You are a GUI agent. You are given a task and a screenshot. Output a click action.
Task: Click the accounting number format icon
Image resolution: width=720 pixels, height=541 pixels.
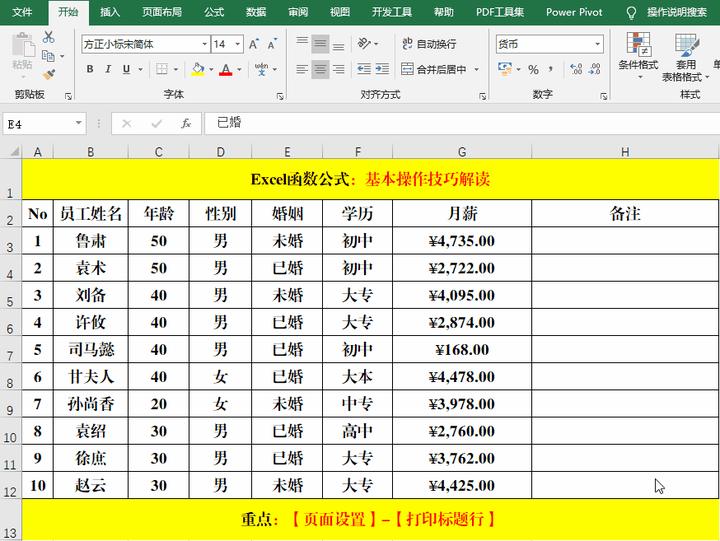[x=505, y=69]
